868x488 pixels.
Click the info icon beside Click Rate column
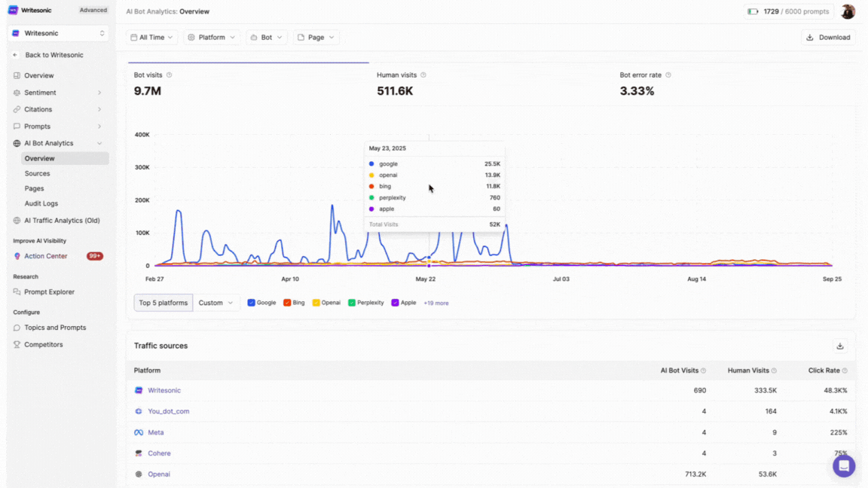[844, 371]
